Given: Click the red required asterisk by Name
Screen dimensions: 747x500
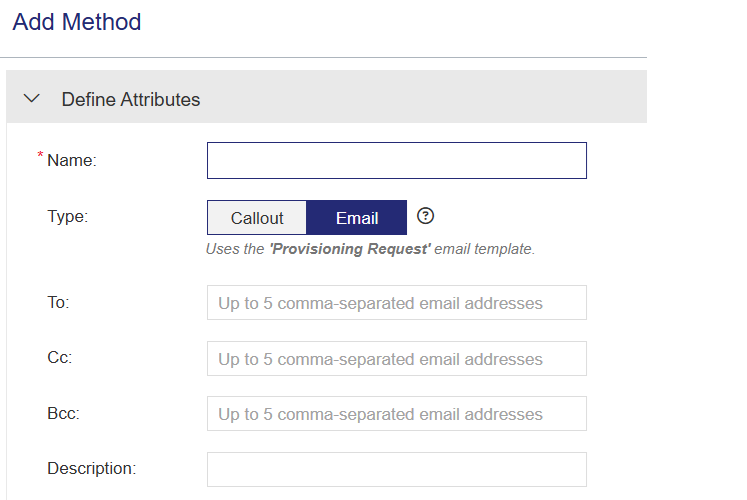Looking at the screenshot, I should tap(41, 156).
